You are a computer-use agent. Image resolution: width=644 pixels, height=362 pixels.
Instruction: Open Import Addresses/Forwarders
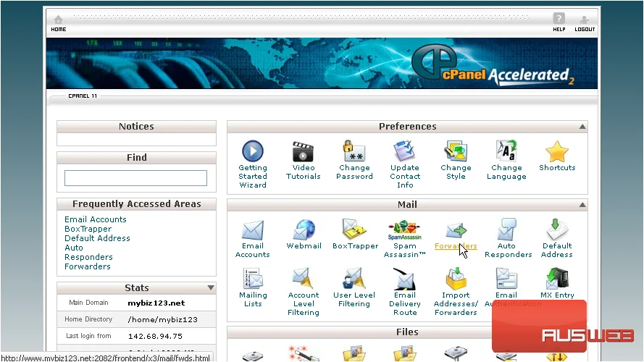(456, 278)
